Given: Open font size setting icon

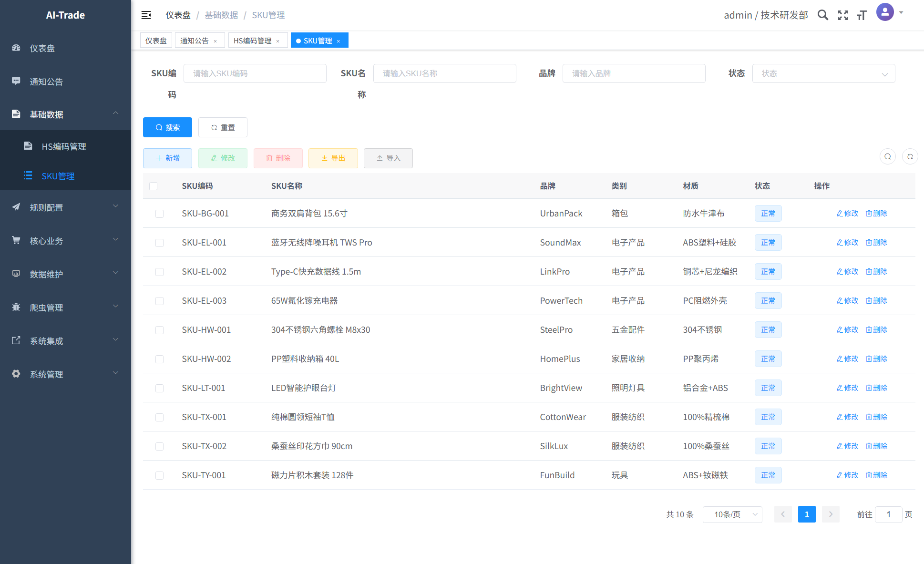Looking at the screenshot, I should (862, 15).
